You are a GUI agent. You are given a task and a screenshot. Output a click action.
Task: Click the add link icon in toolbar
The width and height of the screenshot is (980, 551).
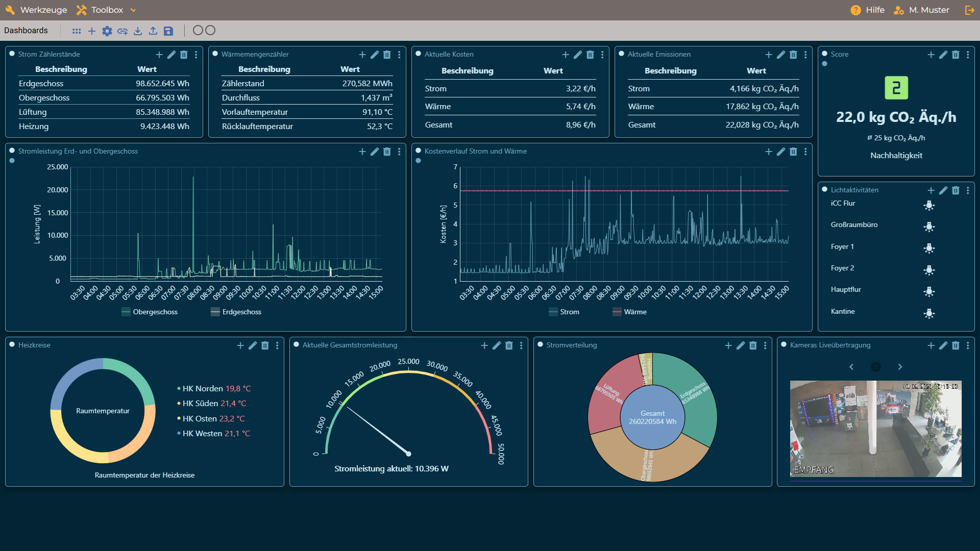coord(122,31)
